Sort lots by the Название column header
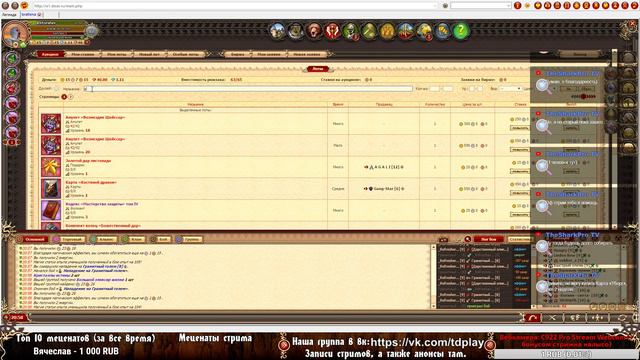The image size is (640, 360). 196,104
